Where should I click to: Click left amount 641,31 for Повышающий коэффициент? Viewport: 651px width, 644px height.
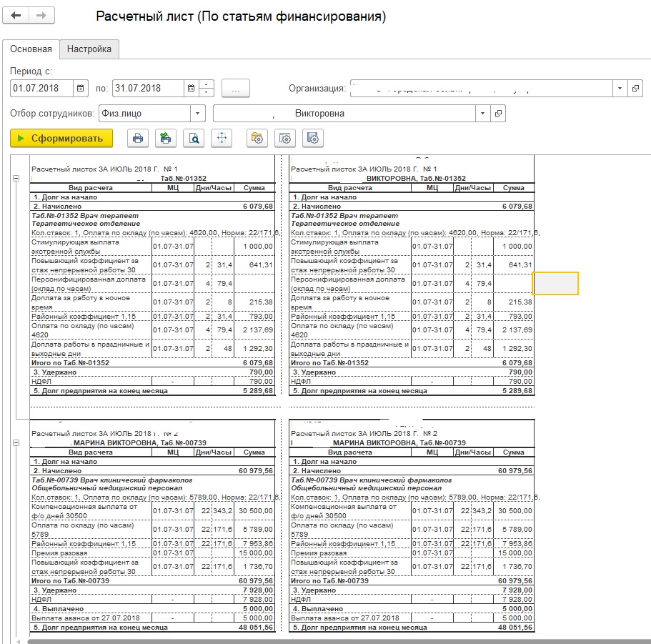click(x=261, y=265)
